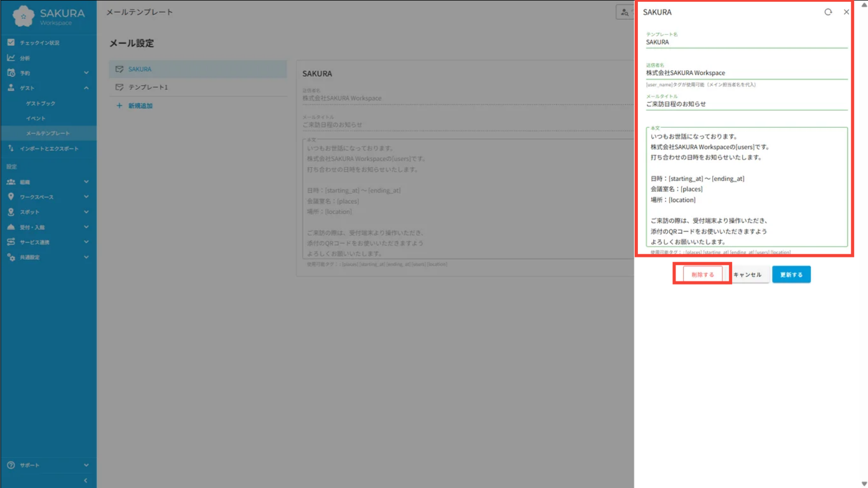Click the メール設定 page heading
This screenshot has width=868, height=488.
tap(132, 43)
